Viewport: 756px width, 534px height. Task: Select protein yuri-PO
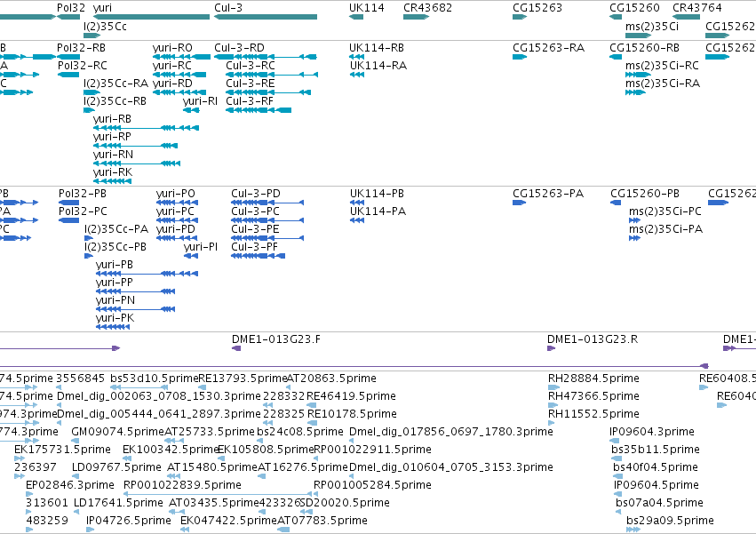click(x=176, y=194)
